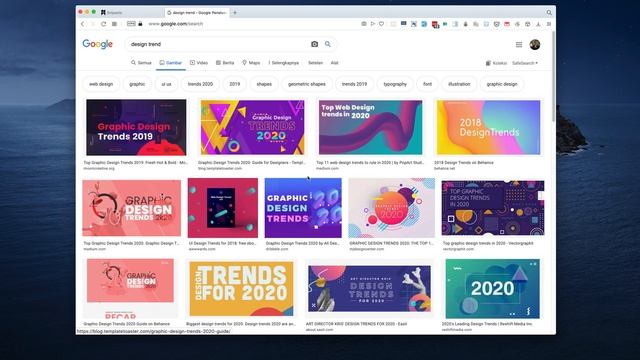Click the VPN badge in address bar

(x=131, y=24)
